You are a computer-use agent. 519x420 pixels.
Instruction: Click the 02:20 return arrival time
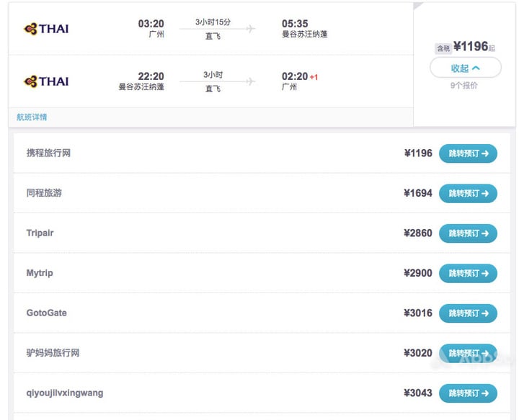click(295, 76)
